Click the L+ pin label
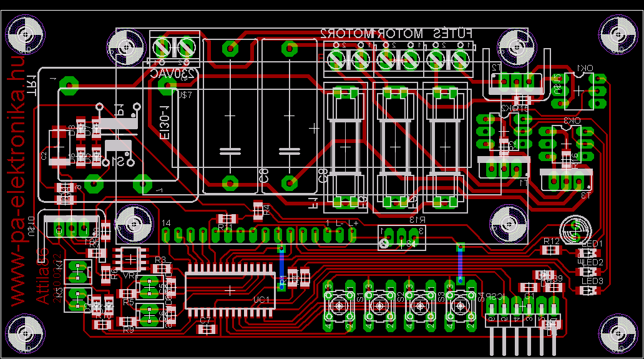 [353, 223]
